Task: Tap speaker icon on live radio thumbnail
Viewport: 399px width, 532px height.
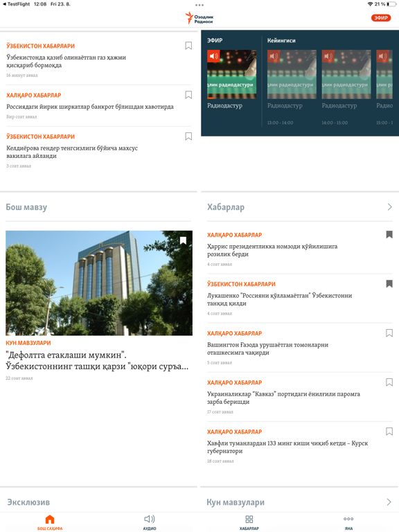Action: 213,56
